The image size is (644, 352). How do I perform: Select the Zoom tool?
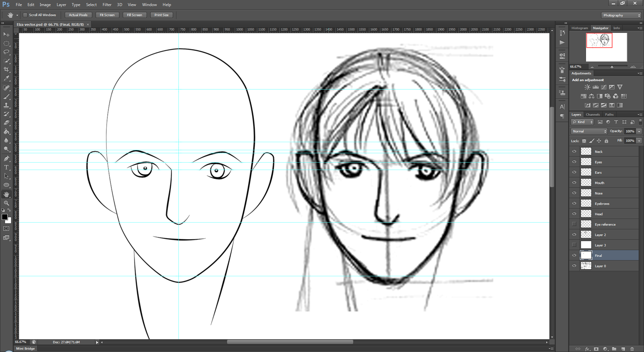[6, 203]
